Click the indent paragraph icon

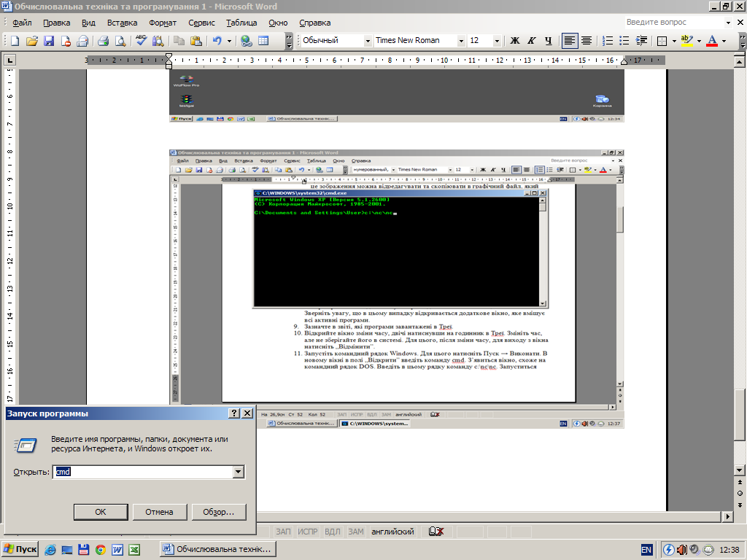point(642,41)
